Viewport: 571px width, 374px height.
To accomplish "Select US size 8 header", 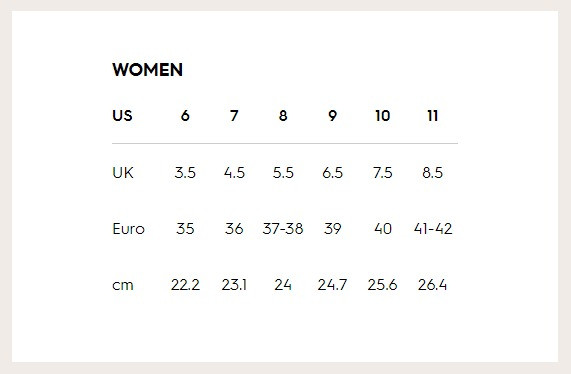I will pos(283,116).
